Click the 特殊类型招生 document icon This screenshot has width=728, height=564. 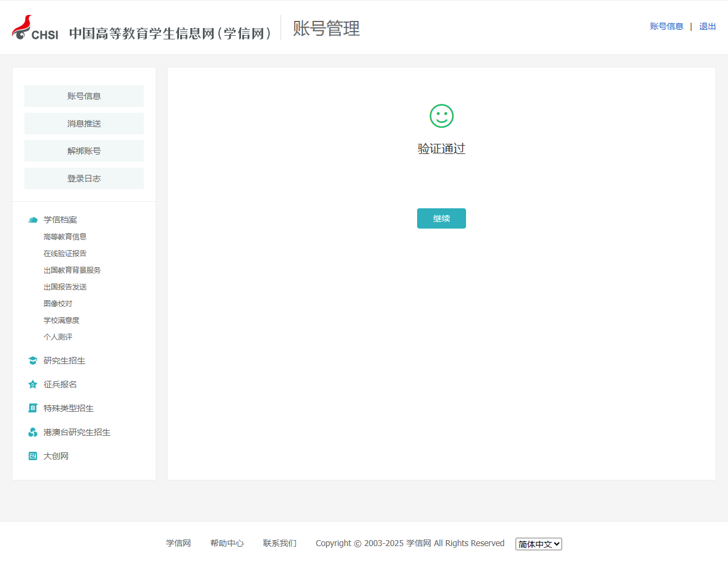[x=33, y=408]
